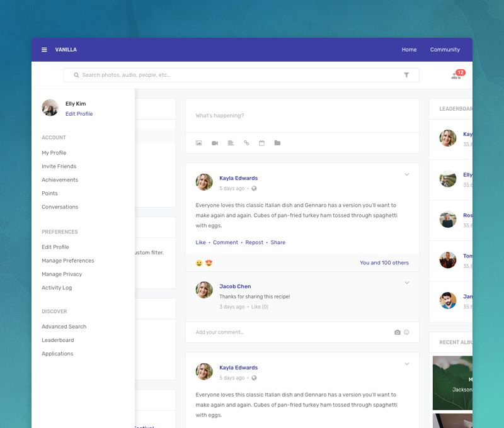Click the avatar beside Jacob Chen's comment
Screen dimensions: 504x428
pyautogui.click(x=204, y=290)
